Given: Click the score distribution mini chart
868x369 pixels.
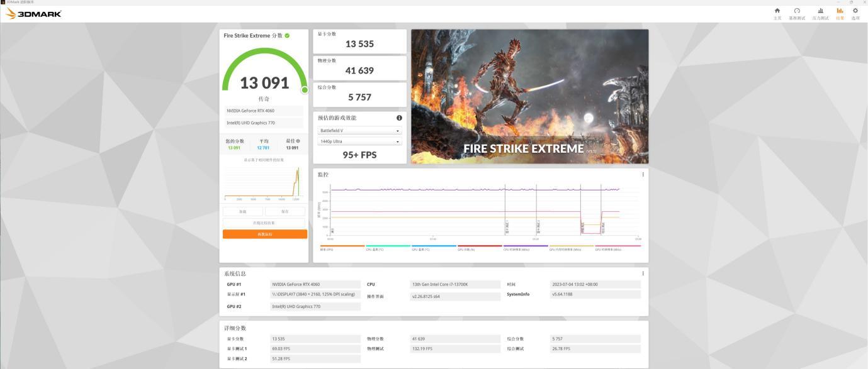Looking at the screenshot, I should pyautogui.click(x=264, y=183).
